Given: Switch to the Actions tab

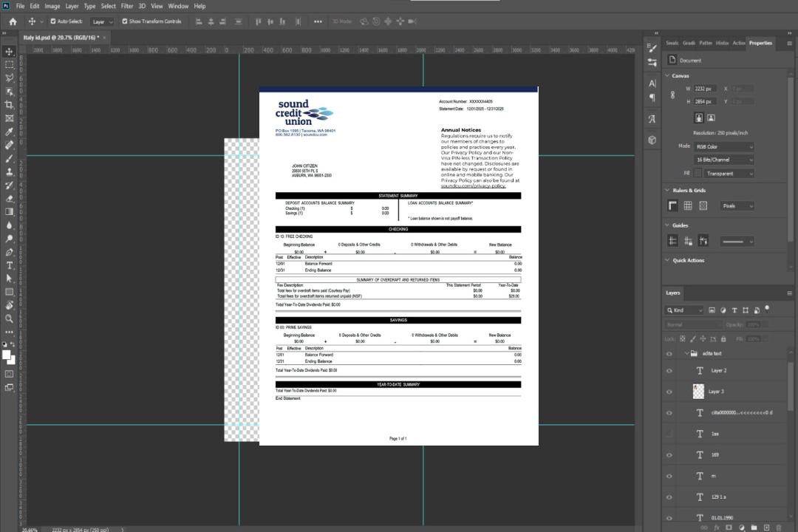Looking at the screenshot, I should 738,44.
